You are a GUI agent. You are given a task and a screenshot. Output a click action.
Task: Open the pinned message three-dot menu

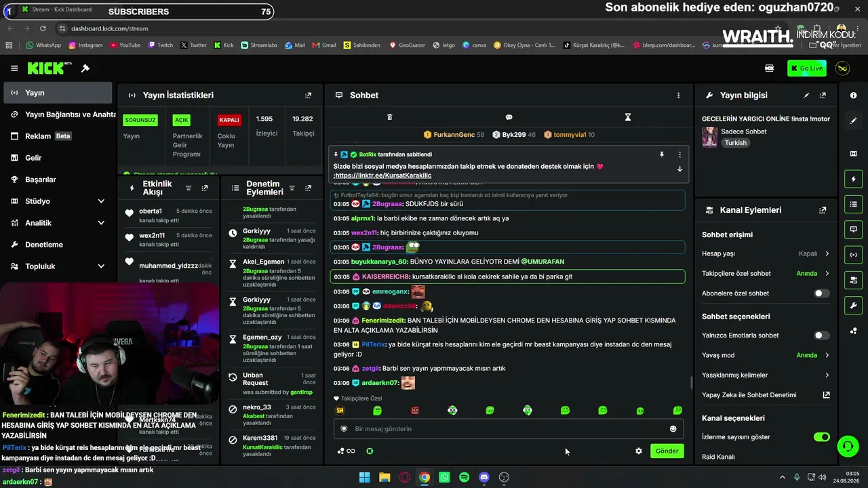pyautogui.click(x=679, y=155)
